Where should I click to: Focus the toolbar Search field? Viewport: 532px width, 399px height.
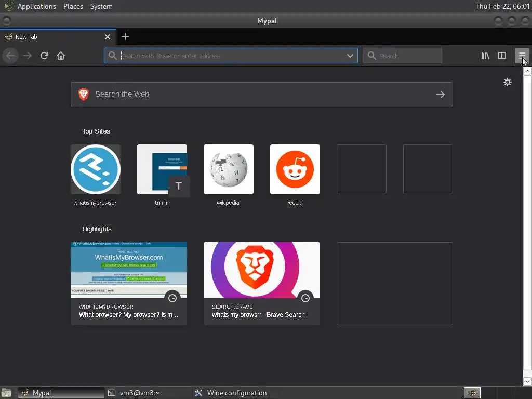pos(403,56)
